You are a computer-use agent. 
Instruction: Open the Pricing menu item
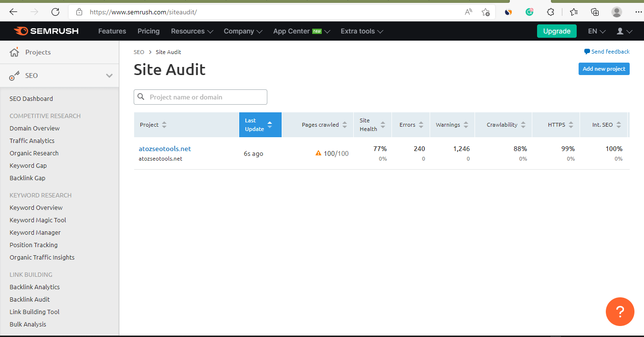coord(148,31)
